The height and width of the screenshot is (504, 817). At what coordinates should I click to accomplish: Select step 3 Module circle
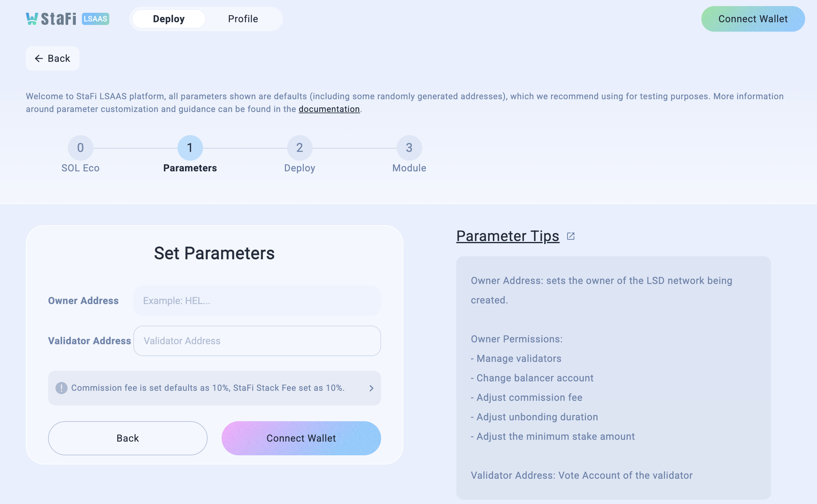409,148
